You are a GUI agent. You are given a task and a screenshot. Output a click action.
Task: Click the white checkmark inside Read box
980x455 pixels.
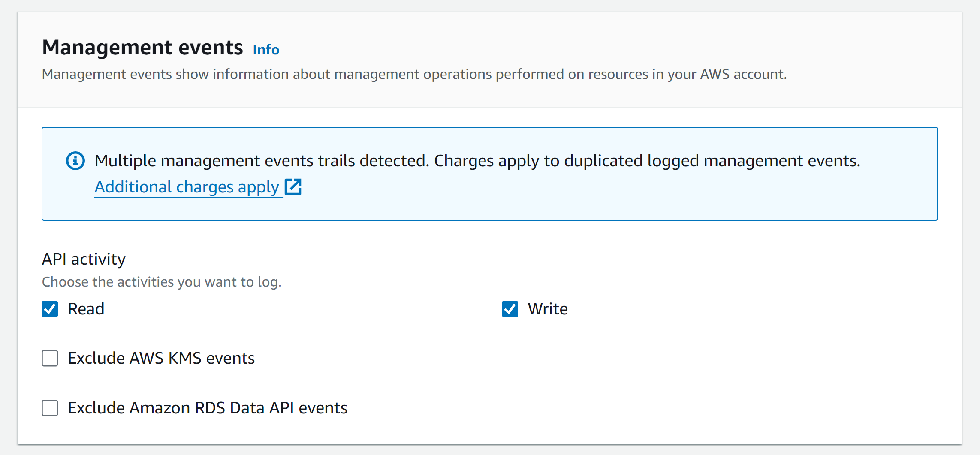[x=50, y=309]
